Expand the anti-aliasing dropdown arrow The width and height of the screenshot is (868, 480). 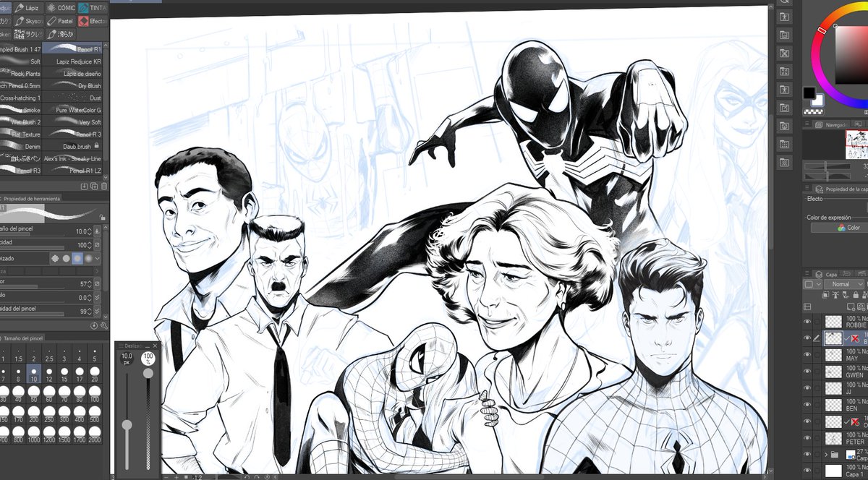pos(98,258)
